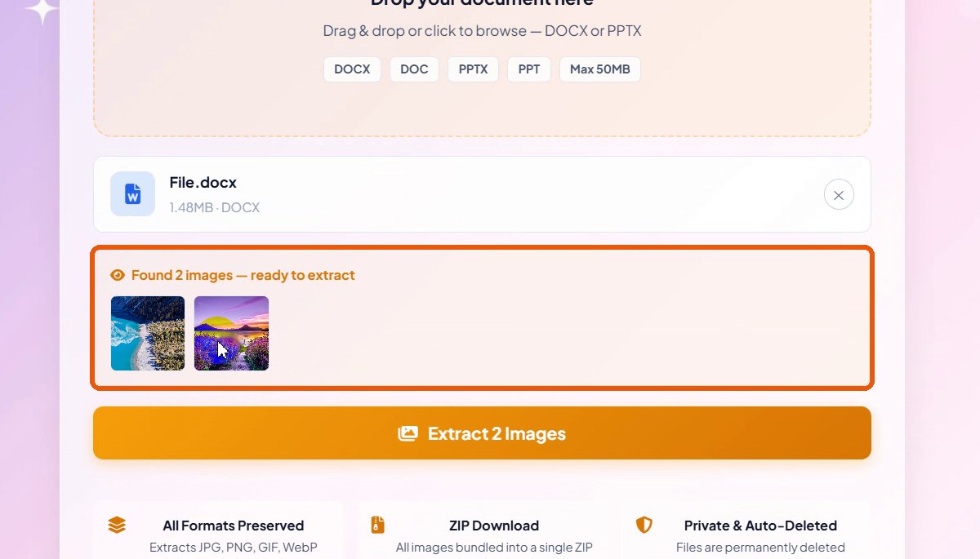Click the layers icon for All Formats Preserved
Viewport: 980px width, 559px height.
[x=117, y=525]
